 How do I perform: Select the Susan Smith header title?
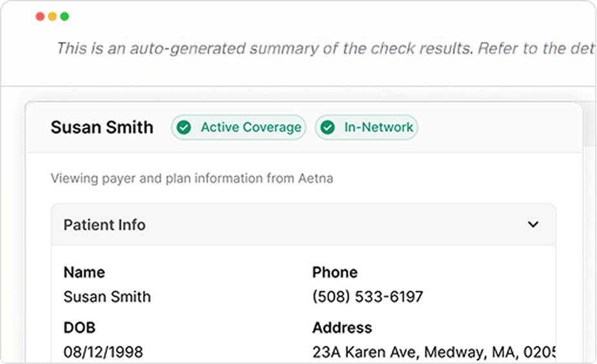[102, 128]
